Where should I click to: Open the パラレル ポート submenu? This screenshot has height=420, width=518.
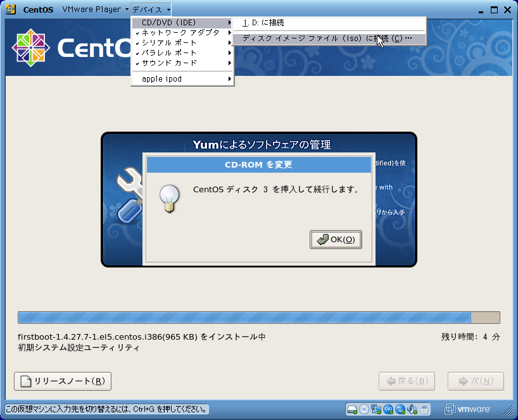pos(182,52)
